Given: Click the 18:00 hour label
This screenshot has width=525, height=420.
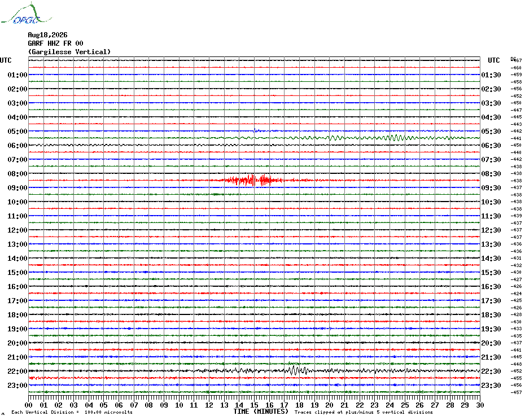Looking at the screenshot, I should (17, 314).
